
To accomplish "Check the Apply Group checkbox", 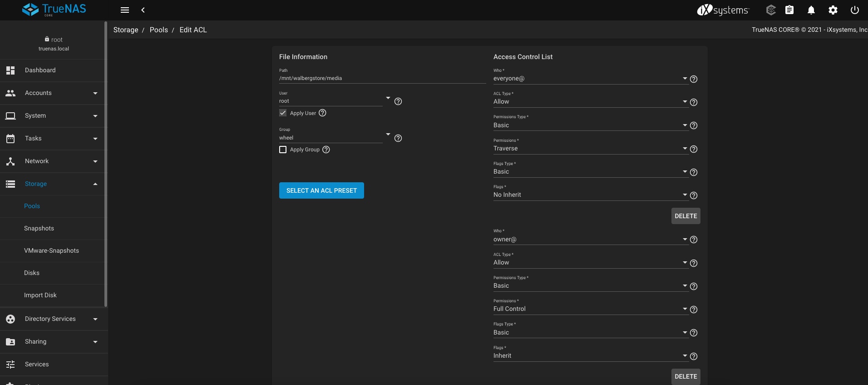I will pyautogui.click(x=283, y=150).
